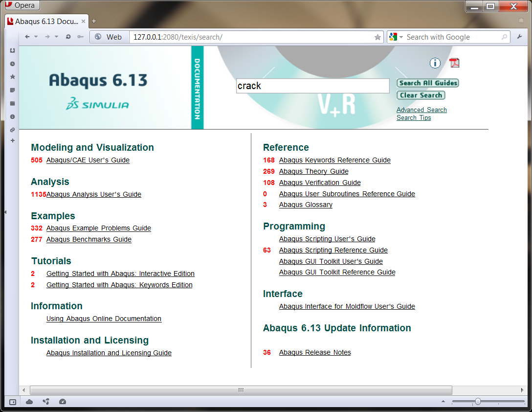The height and width of the screenshot is (412, 532).
Task: Open Abaqus GUI Toolkit User's Guide
Action: point(331,261)
